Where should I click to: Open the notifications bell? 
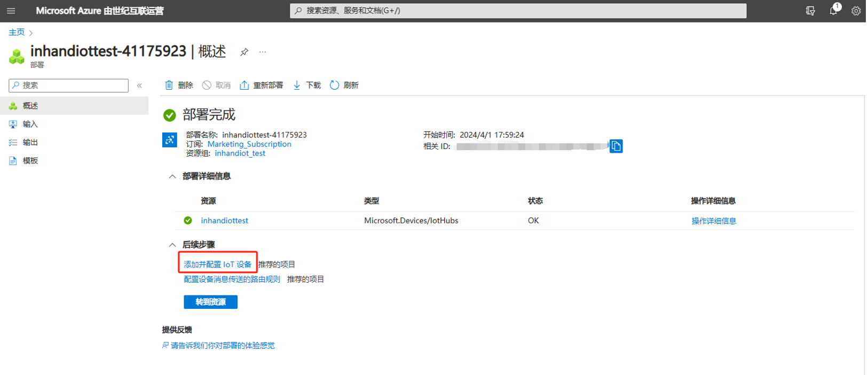click(x=833, y=10)
